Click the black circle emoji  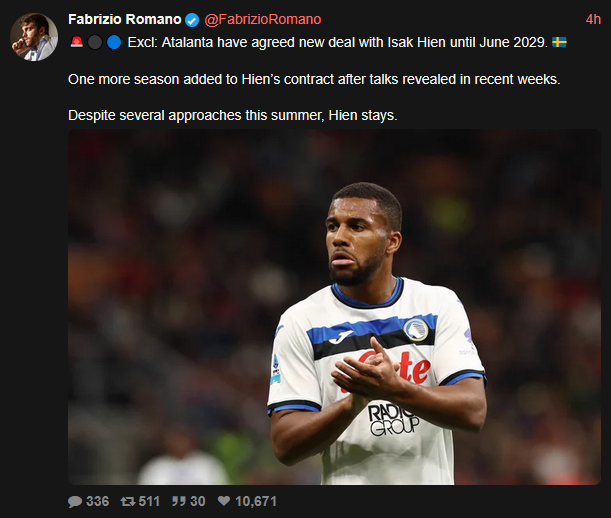[95, 42]
